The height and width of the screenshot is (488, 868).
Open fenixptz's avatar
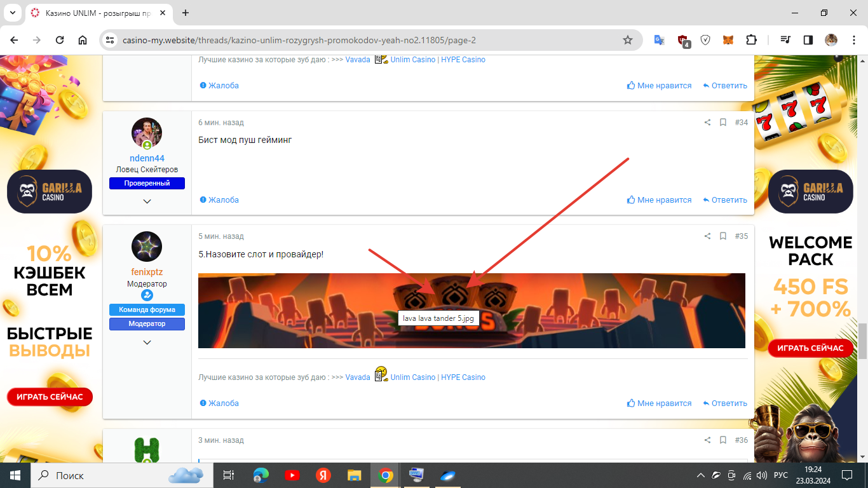coord(147,247)
